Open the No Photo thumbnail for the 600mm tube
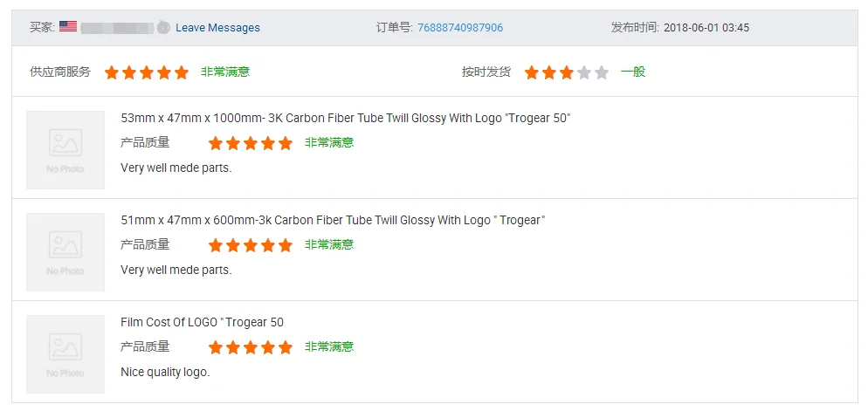 pos(65,251)
